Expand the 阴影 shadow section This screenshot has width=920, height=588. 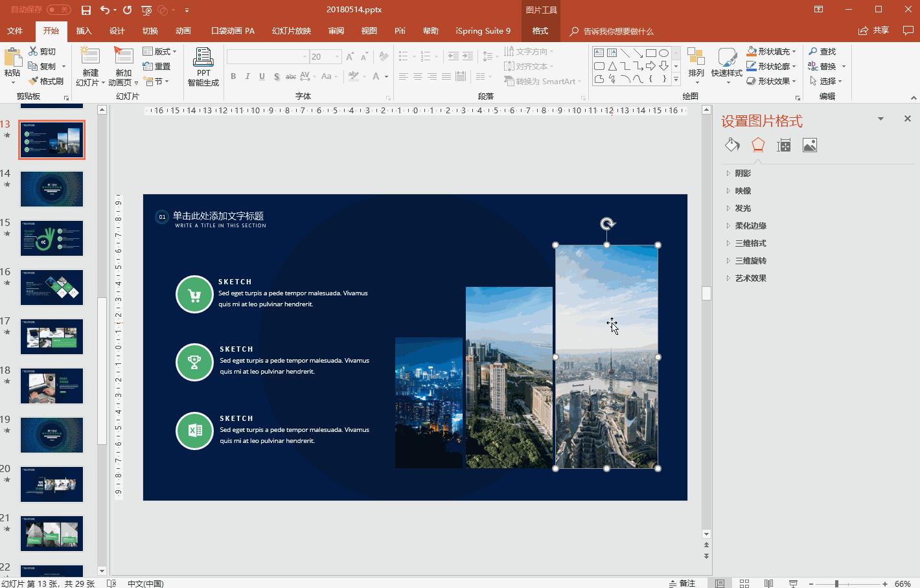[742, 173]
